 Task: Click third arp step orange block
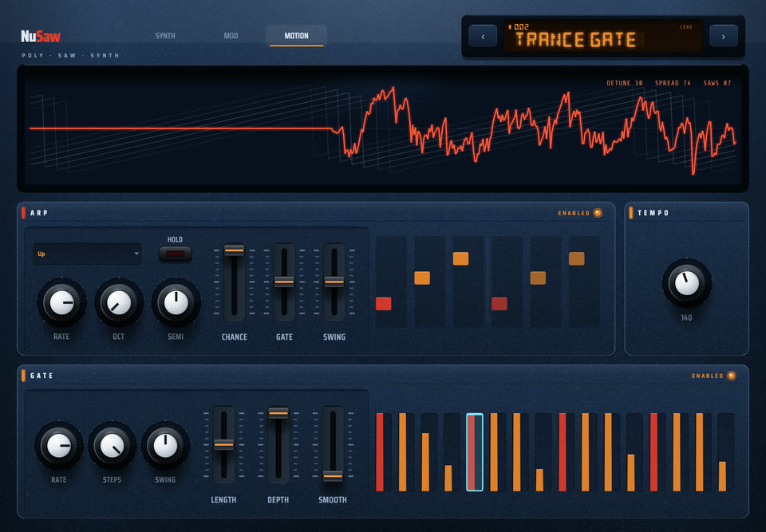[x=460, y=259]
